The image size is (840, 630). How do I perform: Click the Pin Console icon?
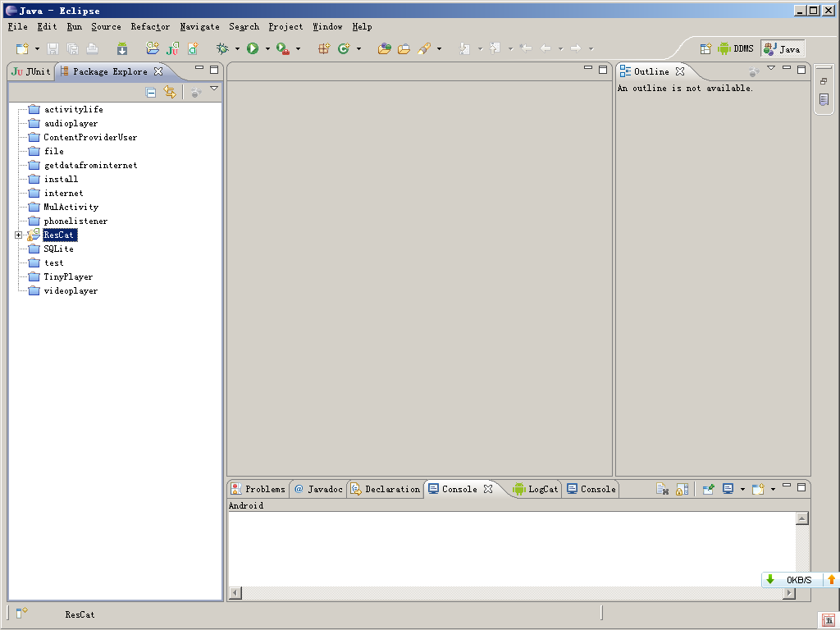(708, 490)
